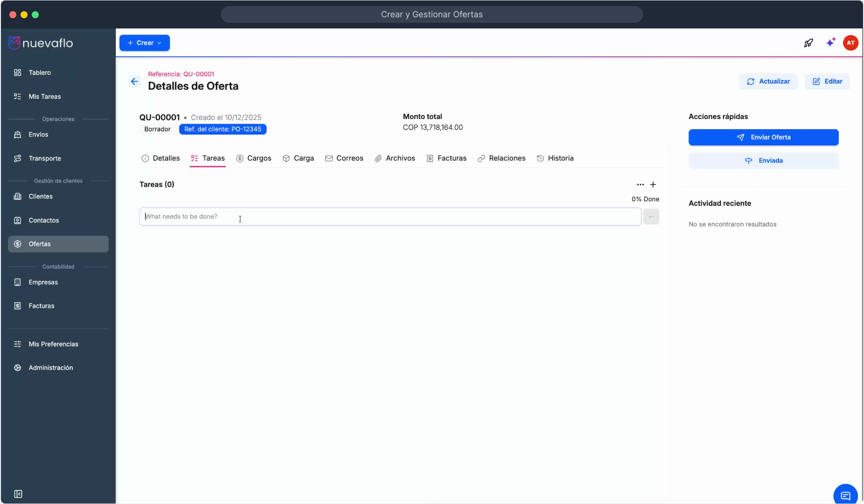This screenshot has width=864, height=504.
Task: Open Administración from the sidebar
Action: pos(51,368)
